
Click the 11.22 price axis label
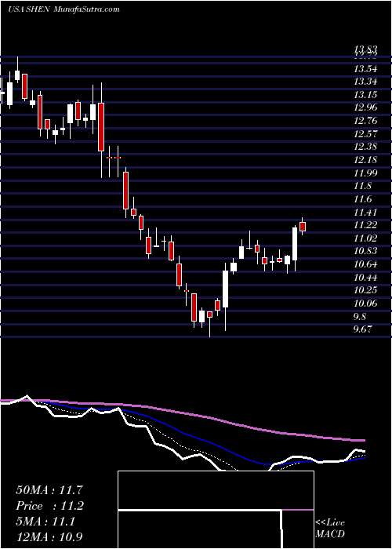pyautogui.click(x=365, y=226)
